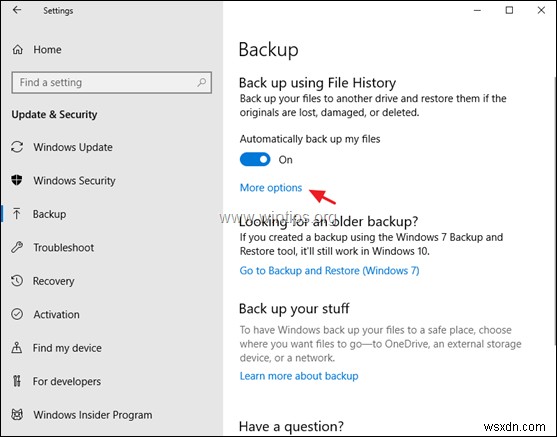This screenshot has width=557, height=437.
Task: Maximize the Settings window
Action: click(x=509, y=10)
